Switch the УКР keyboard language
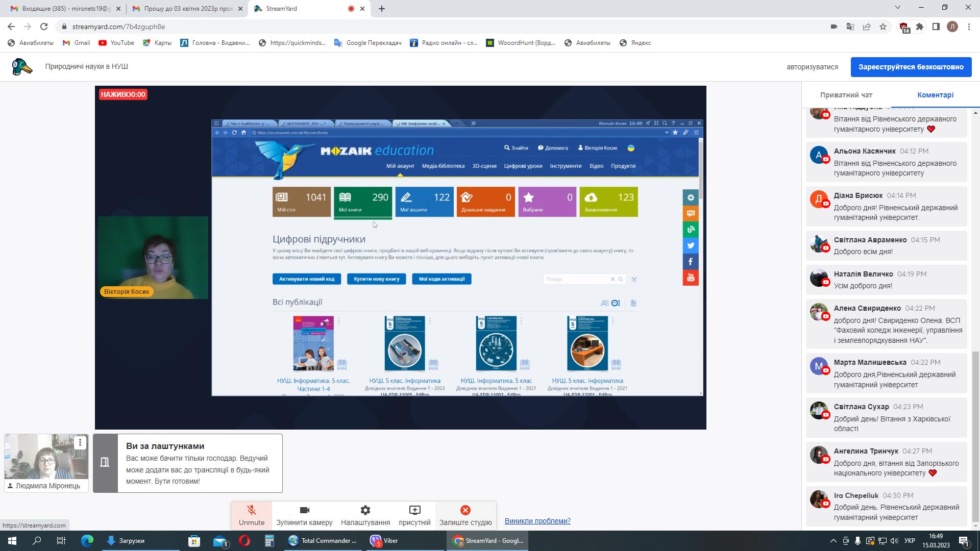Screen dimensions: 980x551 [x=910, y=541]
